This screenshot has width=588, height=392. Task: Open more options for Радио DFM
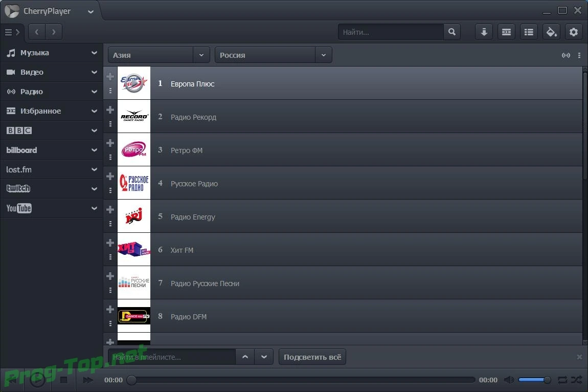pyautogui.click(x=110, y=323)
